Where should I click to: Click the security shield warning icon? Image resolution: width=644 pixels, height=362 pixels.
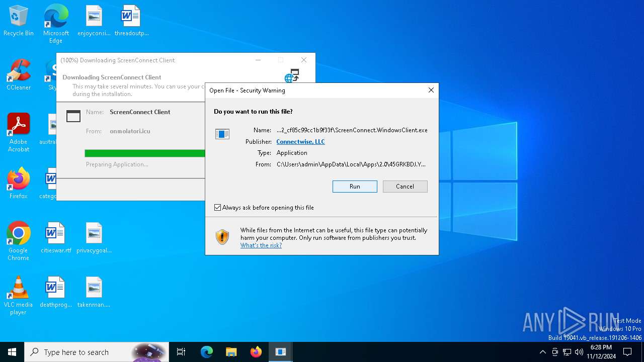(222, 237)
